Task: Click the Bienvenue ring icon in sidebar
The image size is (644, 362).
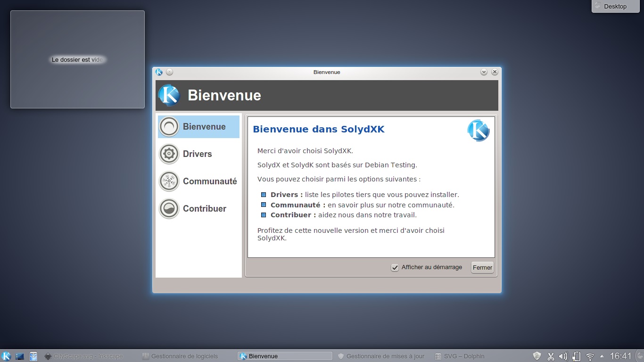Action: tap(169, 127)
